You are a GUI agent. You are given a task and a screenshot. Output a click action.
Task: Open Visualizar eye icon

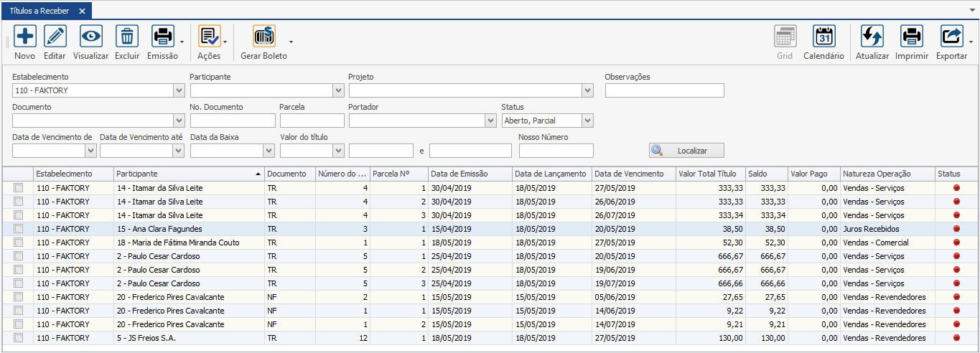point(91,37)
